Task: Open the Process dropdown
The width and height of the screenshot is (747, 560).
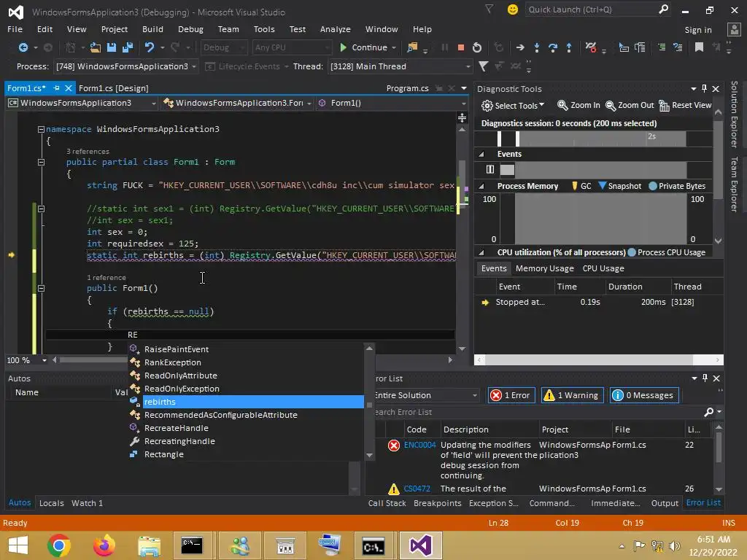Action: coord(126,66)
